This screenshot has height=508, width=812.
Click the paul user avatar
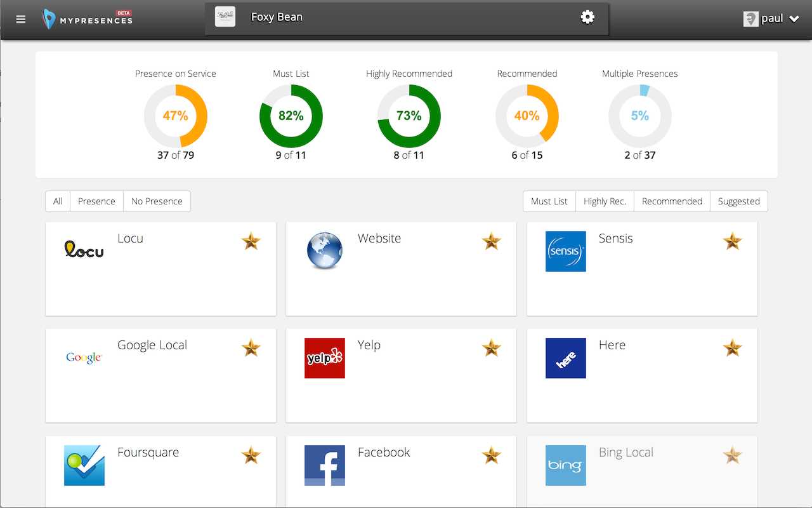[x=751, y=18]
